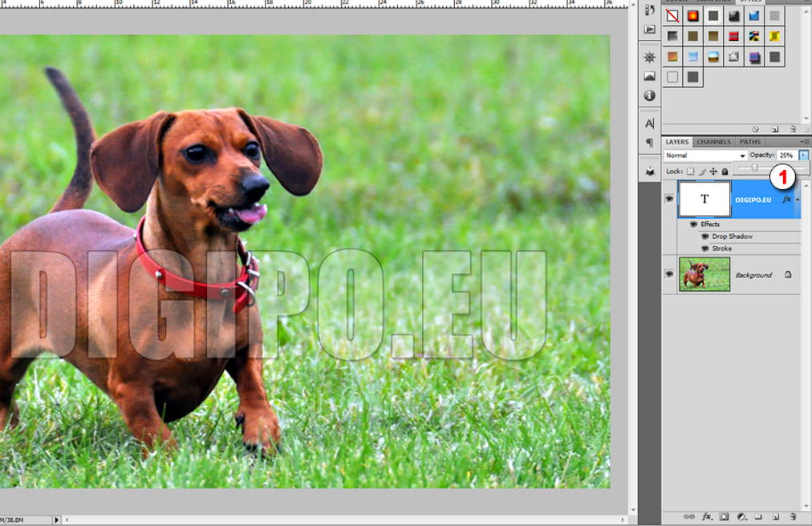This screenshot has width=812, height=526.
Task: Open the Paragraph panel icon
Action: [649, 142]
